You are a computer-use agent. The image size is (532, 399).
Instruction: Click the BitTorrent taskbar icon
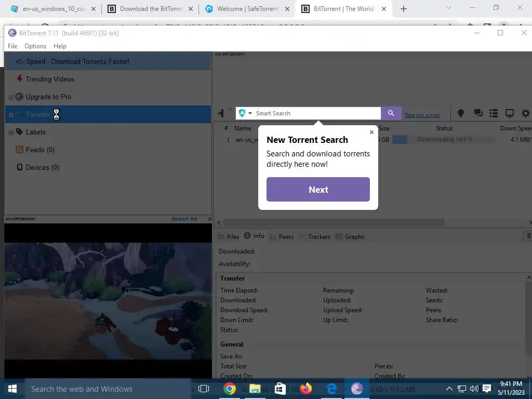[356, 389]
